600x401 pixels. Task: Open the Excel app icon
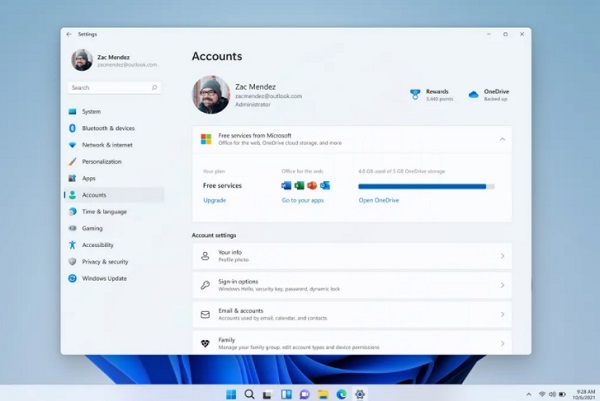299,186
